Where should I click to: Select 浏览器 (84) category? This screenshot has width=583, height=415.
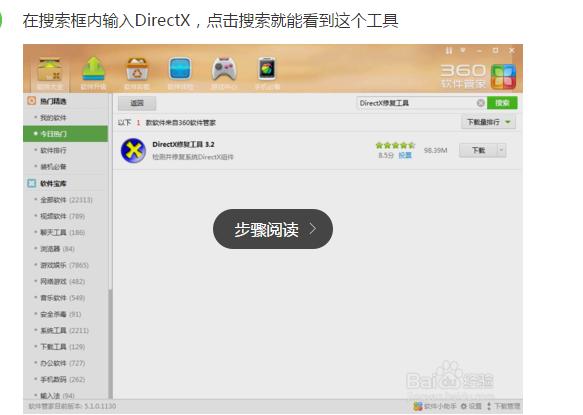(x=57, y=249)
